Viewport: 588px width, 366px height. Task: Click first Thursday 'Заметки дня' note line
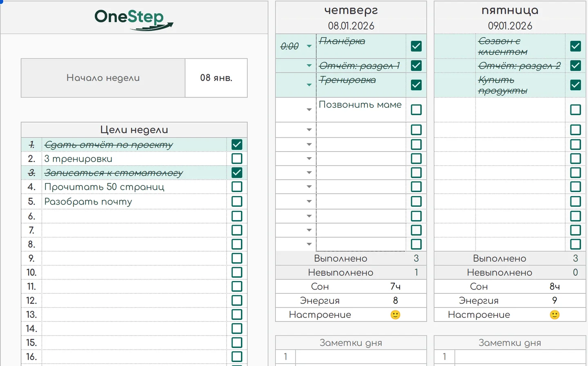pyautogui.click(x=361, y=357)
